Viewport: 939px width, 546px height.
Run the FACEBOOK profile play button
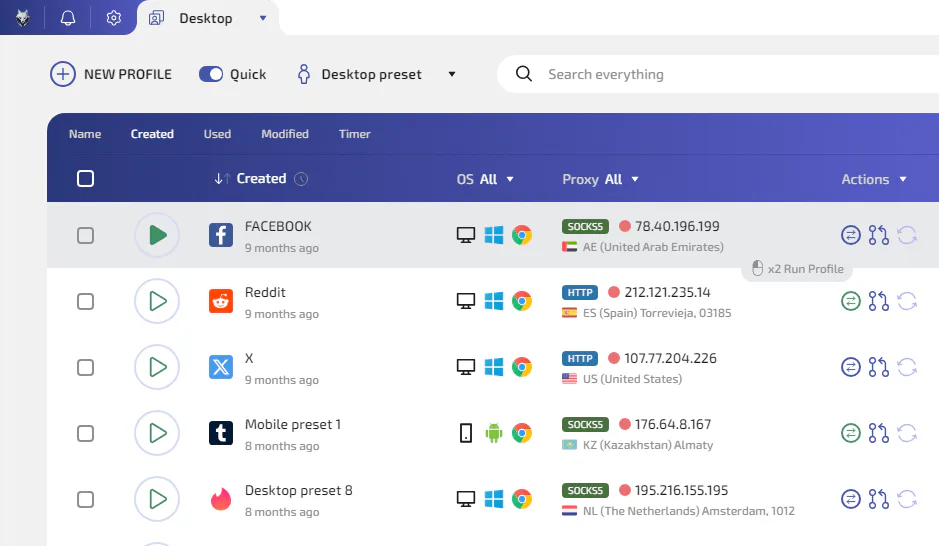pos(157,235)
